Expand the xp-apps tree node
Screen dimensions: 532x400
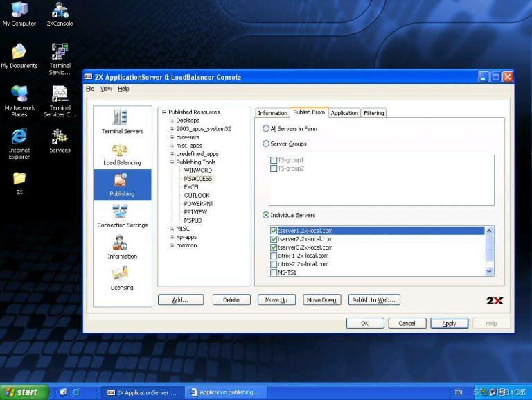click(172, 237)
